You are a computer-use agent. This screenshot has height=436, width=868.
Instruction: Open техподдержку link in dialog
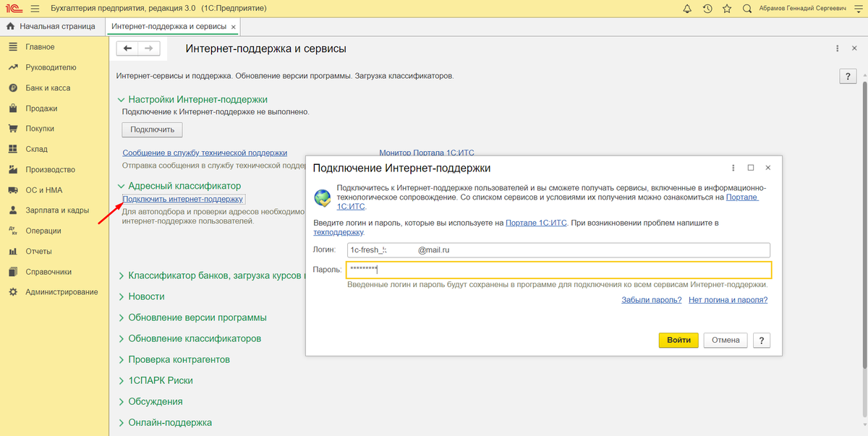(339, 233)
